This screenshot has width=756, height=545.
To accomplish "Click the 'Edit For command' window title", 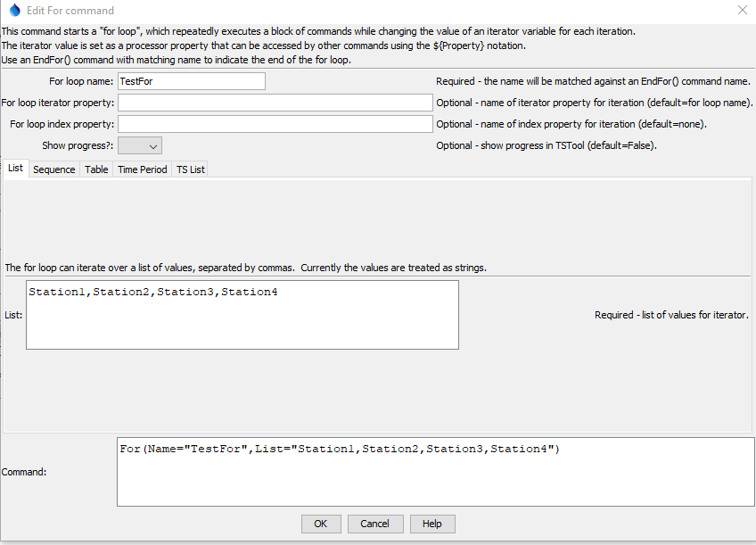I will pyautogui.click(x=70, y=11).
